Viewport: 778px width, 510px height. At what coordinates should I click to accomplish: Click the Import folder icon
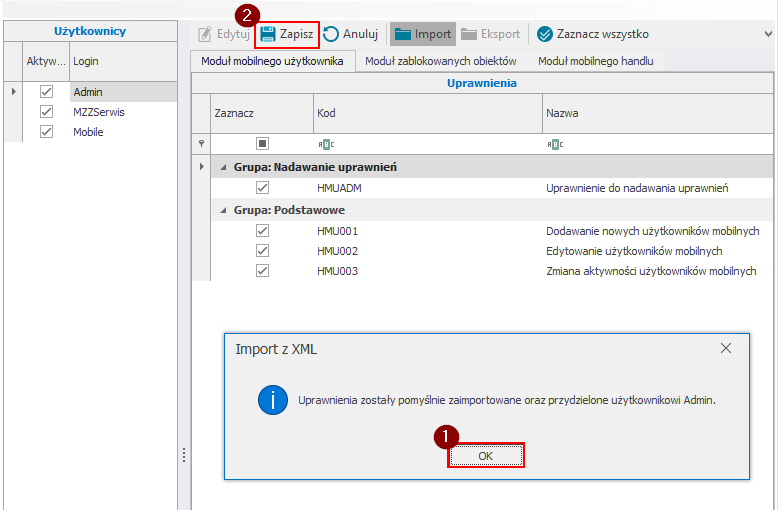tap(403, 34)
